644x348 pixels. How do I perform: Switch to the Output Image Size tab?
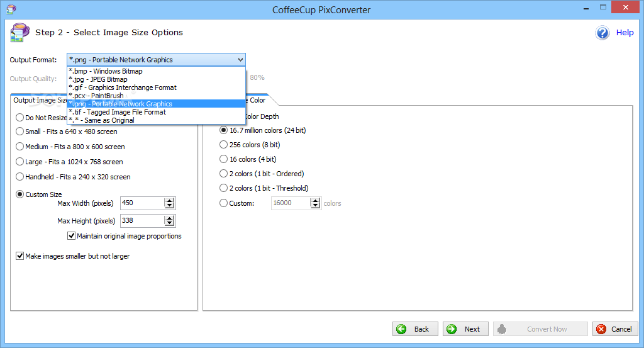[39, 100]
